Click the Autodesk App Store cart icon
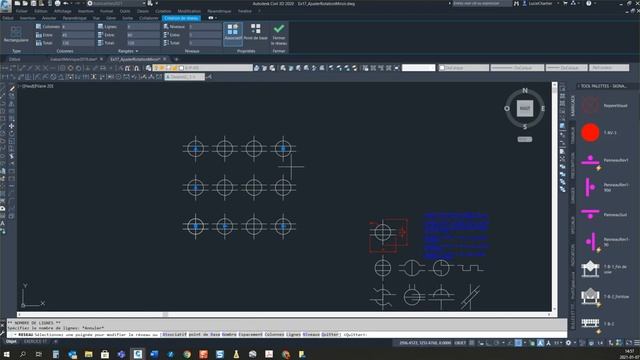640x360 pixels. [565, 3]
